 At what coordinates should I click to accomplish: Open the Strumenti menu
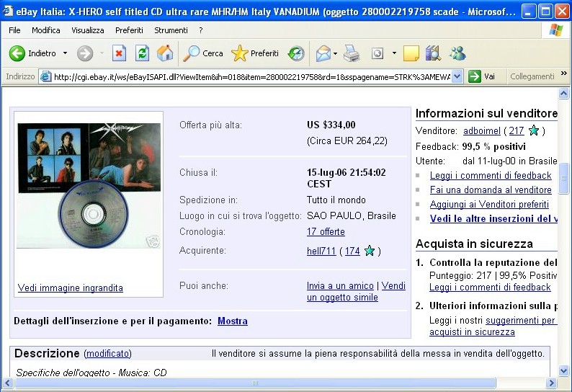[171, 30]
